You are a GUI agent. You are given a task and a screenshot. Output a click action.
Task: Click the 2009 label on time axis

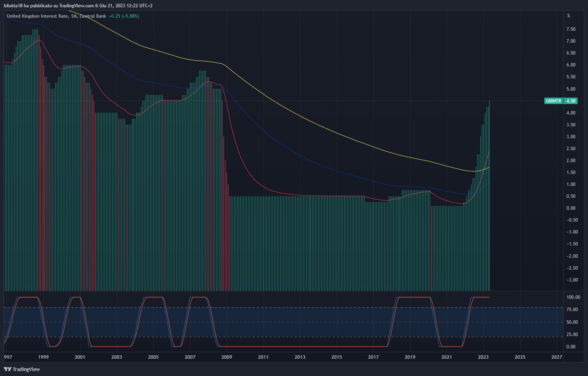[227, 357]
